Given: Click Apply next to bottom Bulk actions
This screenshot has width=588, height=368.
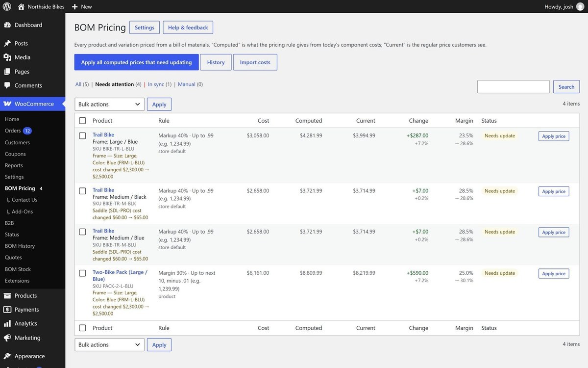Looking at the screenshot, I should click(159, 345).
